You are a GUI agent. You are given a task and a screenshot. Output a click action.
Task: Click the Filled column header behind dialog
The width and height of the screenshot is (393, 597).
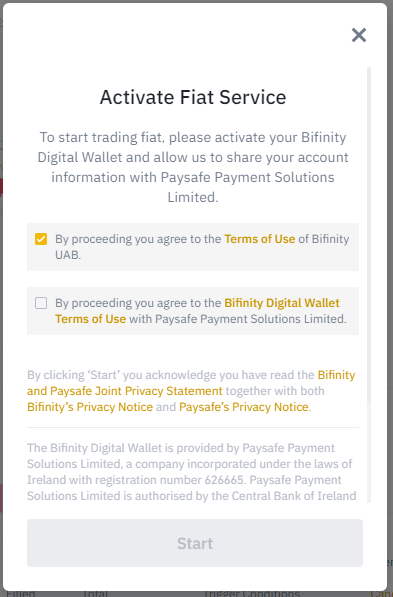[21, 593]
